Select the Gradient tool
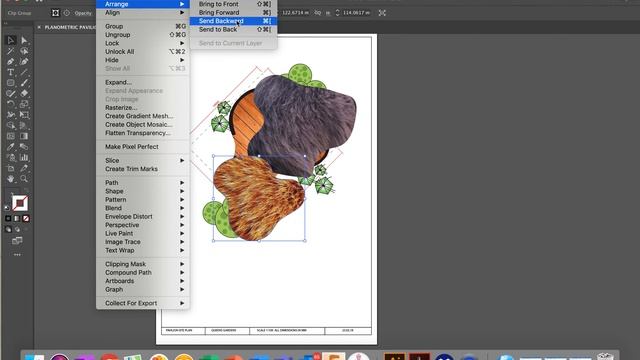Screen dimensions: 640x360 [24, 136]
